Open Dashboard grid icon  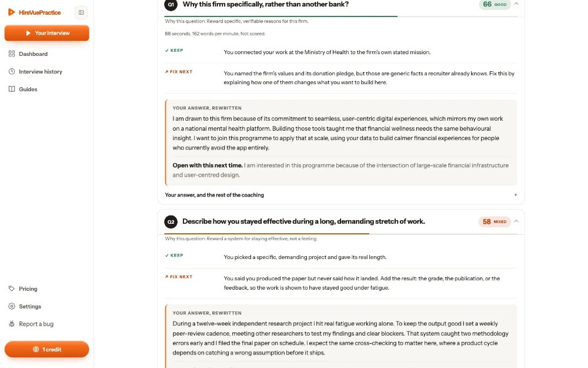(12, 54)
